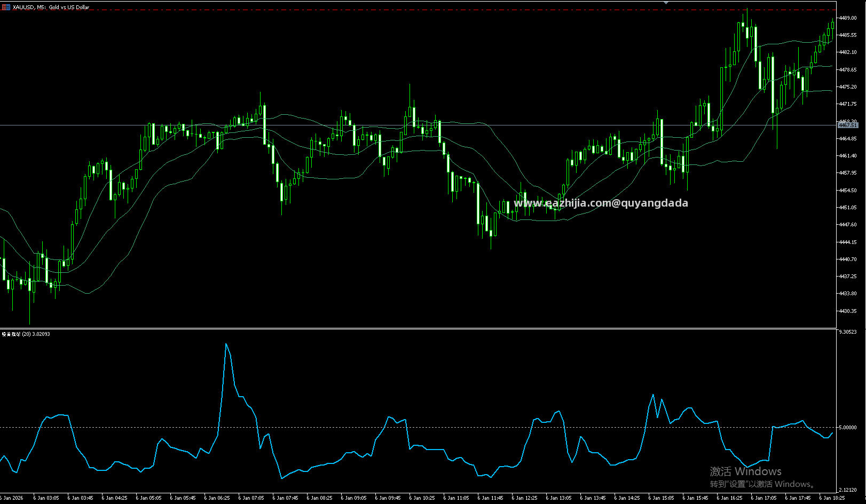Click price scale label 4457.95
This screenshot has height=504, width=866.
(848, 173)
